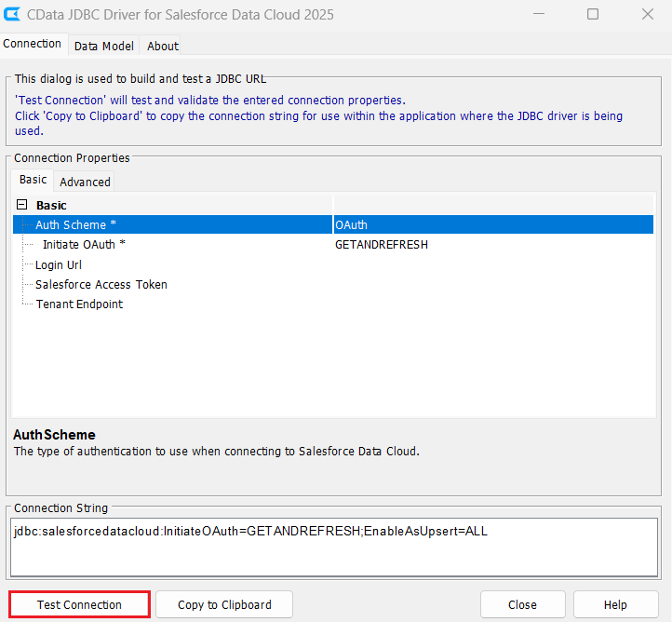Open the OAuth value dropdown for Auth Scheme
The image size is (672, 622).
click(x=492, y=224)
